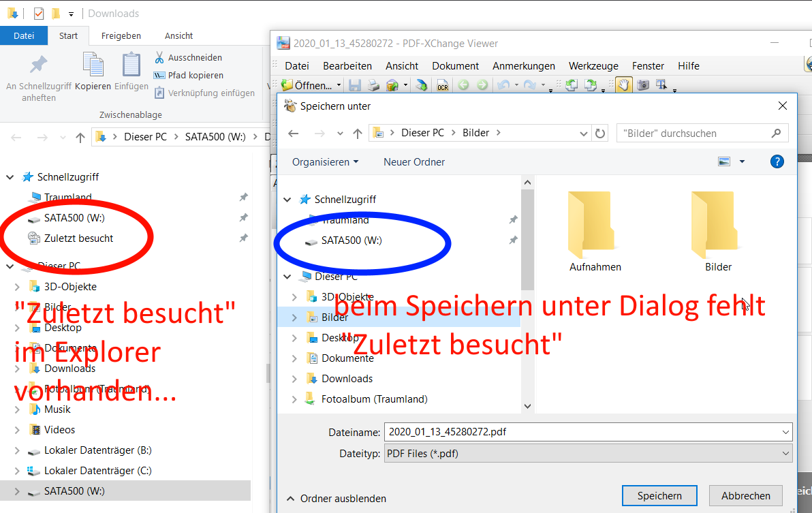This screenshot has width=812, height=513.
Task: Switch to Freigeben tab in Explorer
Action: pos(121,35)
